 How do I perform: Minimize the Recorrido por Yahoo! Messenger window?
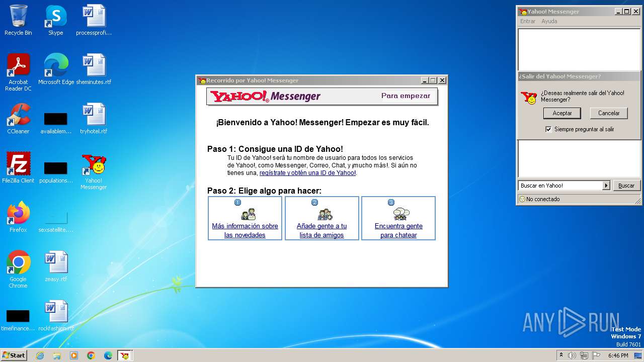click(425, 80)
